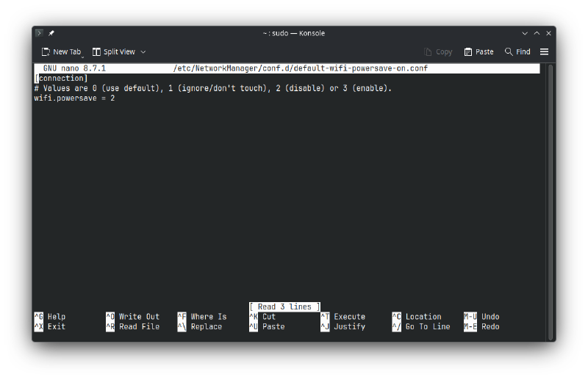The height and width of the screenshot is (380, 588).
Task: Click the ^K Cut shortcut
Action: (262, 317)
